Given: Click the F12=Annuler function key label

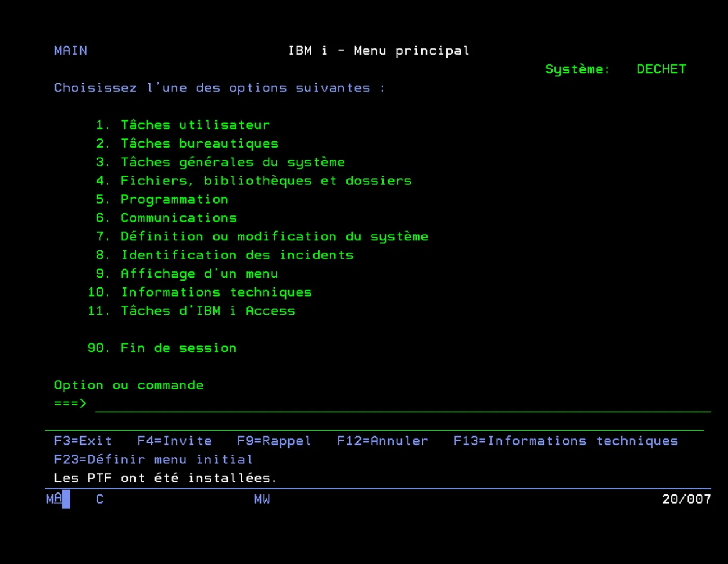Looking at the screenshot, I should pyautogui.click(x=383, y=441).
